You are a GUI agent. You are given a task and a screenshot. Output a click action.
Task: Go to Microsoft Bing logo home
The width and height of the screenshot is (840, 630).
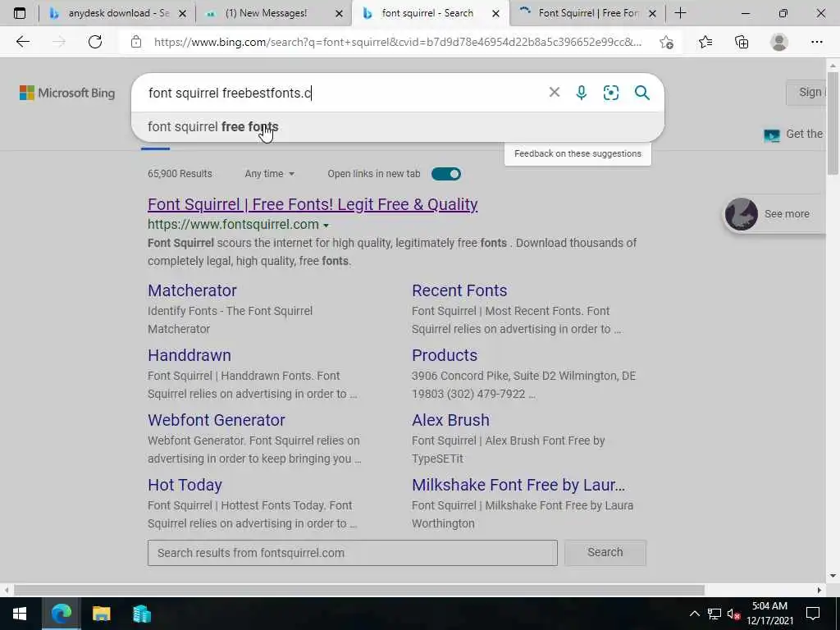click(x=67, y=93)
